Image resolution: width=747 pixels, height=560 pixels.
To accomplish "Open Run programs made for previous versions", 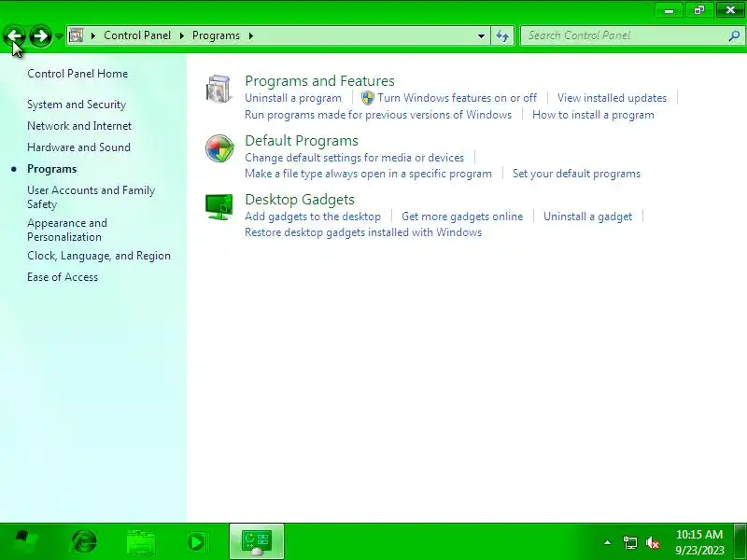I will (378, 115).
